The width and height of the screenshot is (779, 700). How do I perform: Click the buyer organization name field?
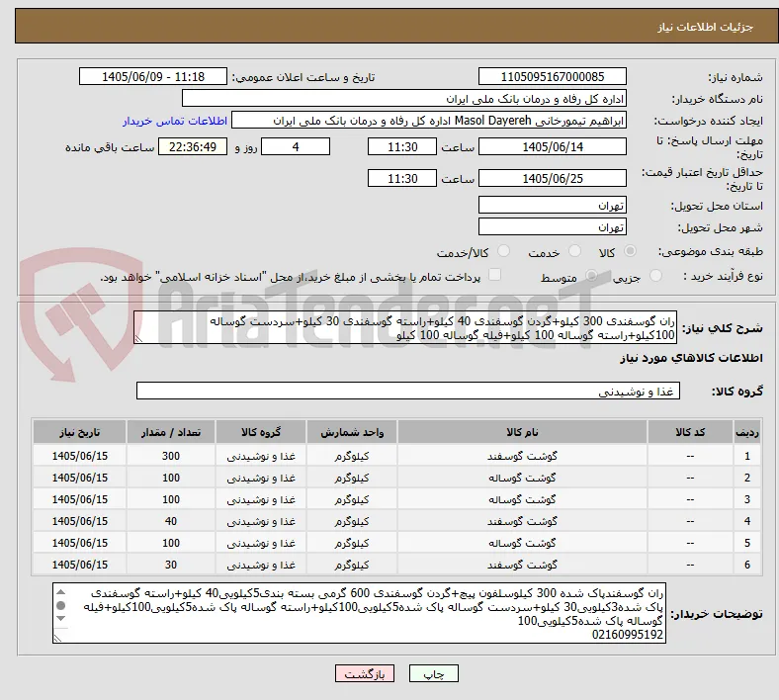[x=404, y=98]
